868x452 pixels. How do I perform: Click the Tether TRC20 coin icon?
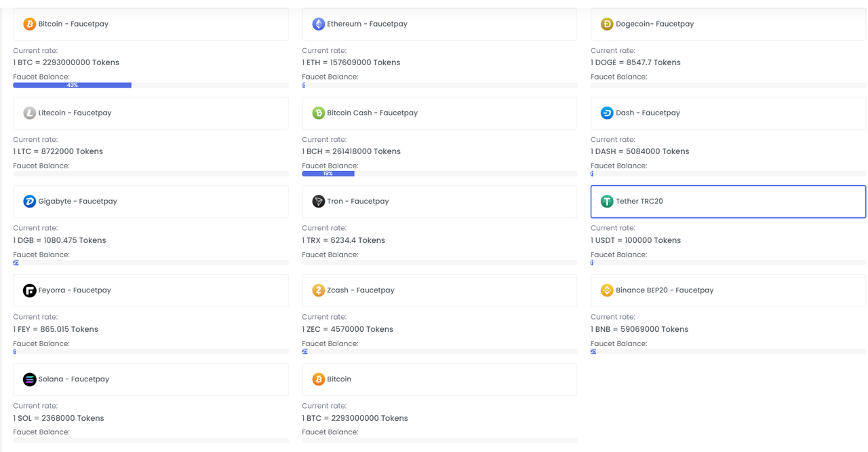click(x=607, y=202)
